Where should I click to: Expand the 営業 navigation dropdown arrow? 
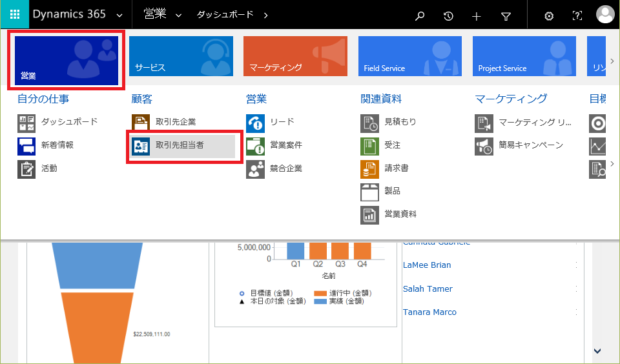click(178, 15)
